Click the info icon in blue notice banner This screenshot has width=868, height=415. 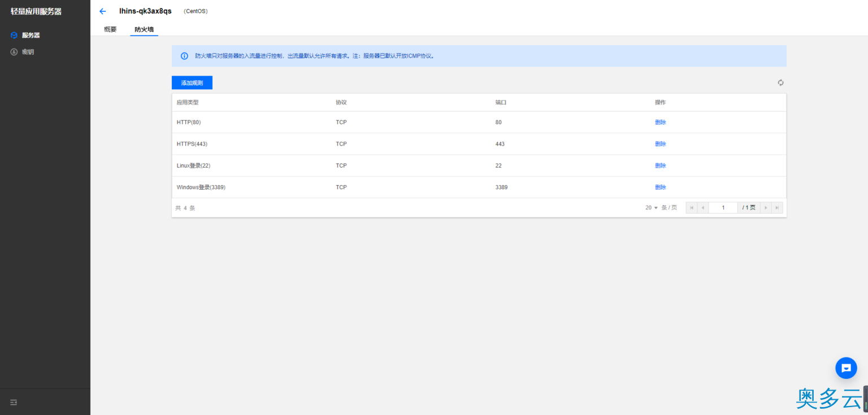tap(184, 56)
